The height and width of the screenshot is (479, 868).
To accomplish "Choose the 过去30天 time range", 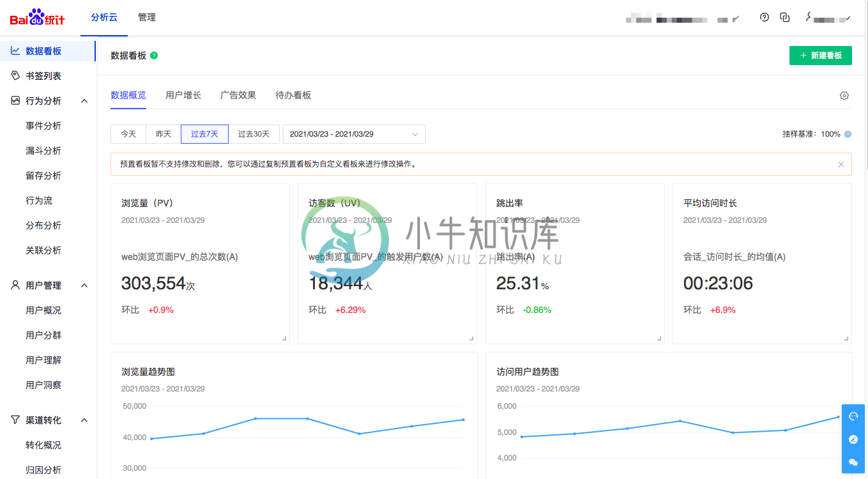I will click(x=254, y=134).
